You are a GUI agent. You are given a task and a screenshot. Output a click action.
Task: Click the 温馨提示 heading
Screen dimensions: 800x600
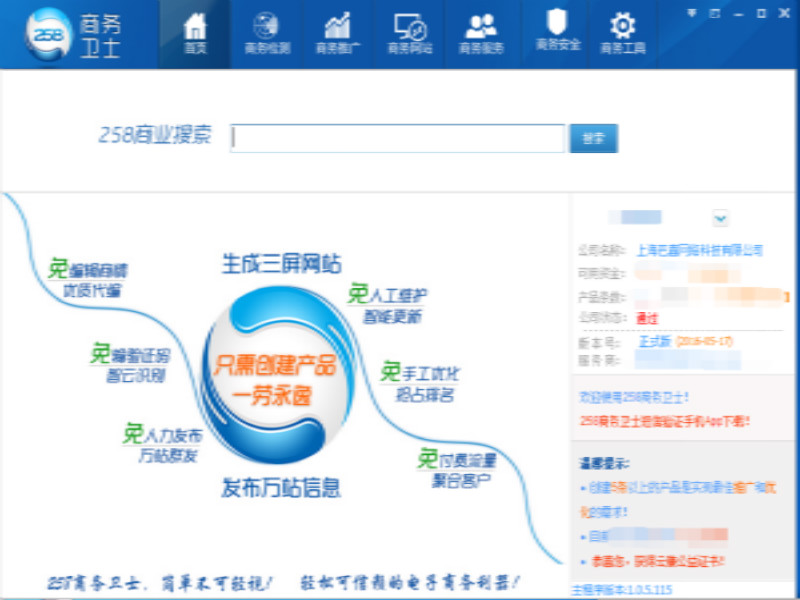click(x=604, y=463)
